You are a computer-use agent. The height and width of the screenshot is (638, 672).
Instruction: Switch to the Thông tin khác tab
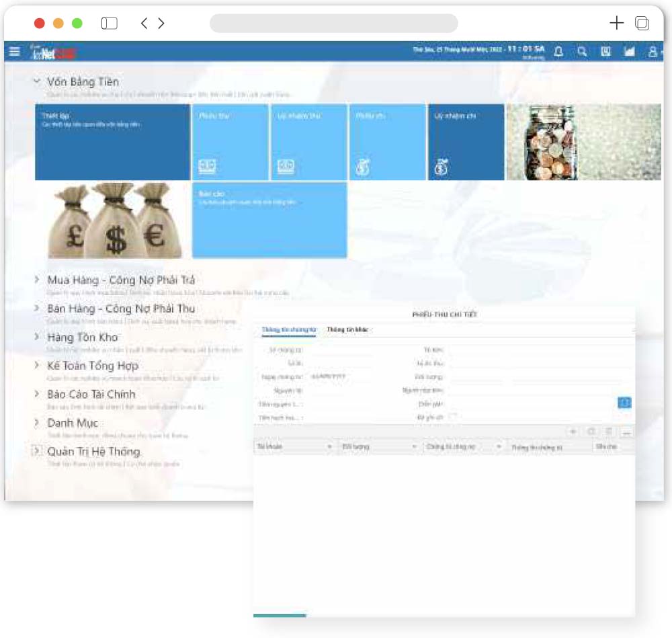[x=347, y=329]
